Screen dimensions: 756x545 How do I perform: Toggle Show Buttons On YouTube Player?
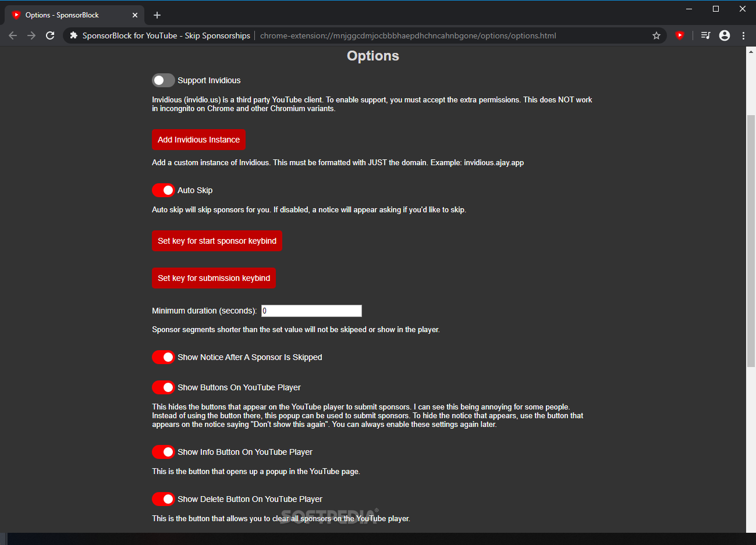coord(164,387)
